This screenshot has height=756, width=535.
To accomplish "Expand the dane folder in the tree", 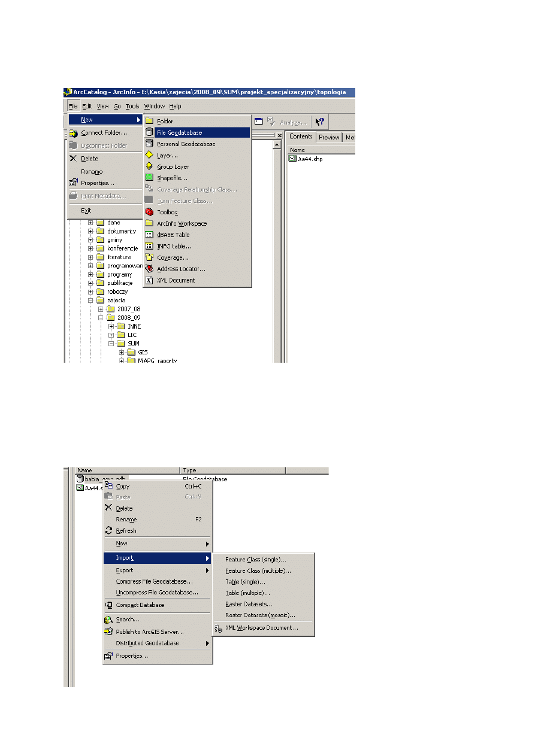I will (91, 223).
